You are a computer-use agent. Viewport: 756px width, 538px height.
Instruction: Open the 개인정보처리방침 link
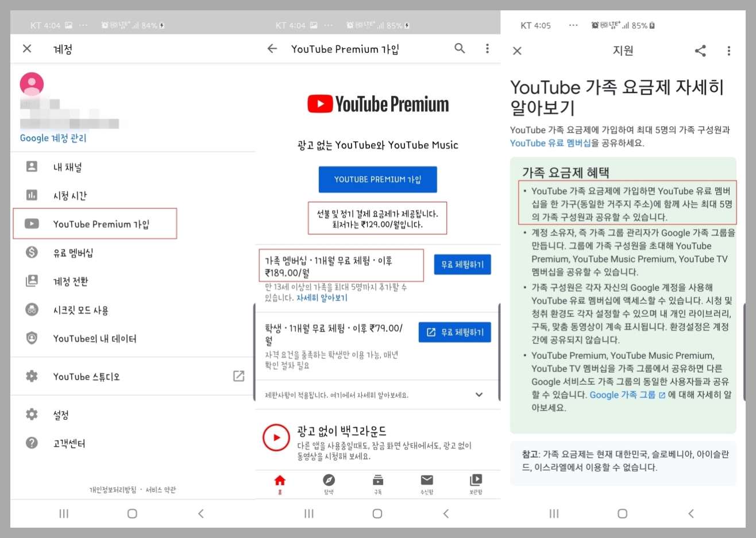click(113, 490)
